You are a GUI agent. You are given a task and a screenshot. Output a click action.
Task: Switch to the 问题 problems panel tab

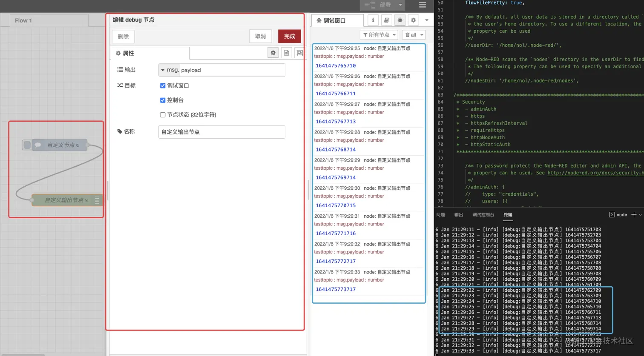pyautogui.click(x=440, y=215)
